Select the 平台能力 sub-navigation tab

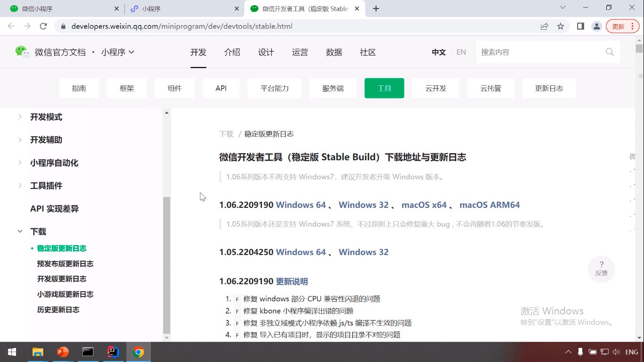tap(275, 88)
